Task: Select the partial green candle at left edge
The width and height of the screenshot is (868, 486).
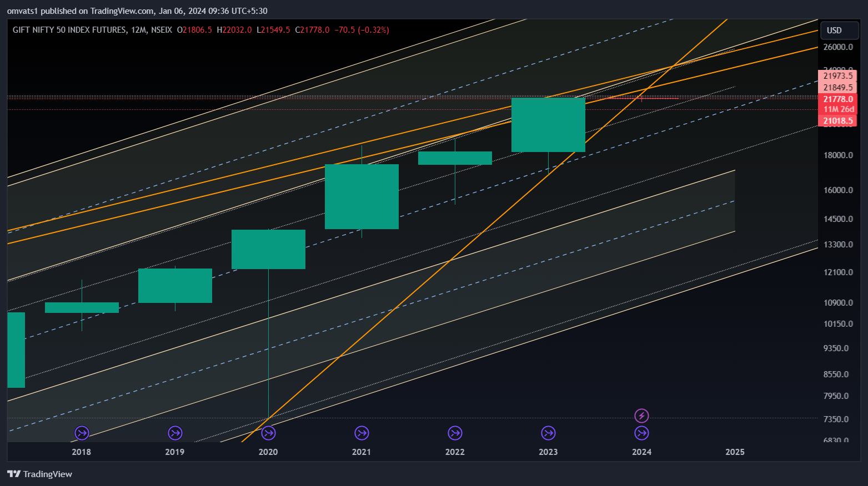Action: click(x=16, y=350)
